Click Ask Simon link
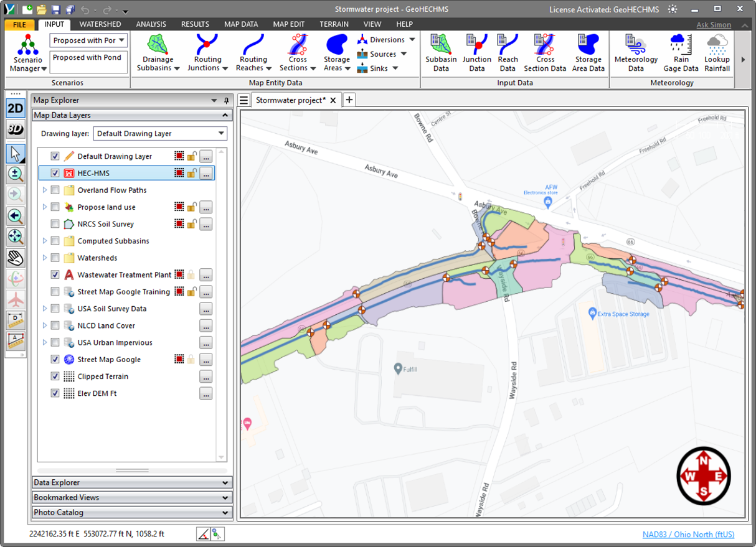 714,25
